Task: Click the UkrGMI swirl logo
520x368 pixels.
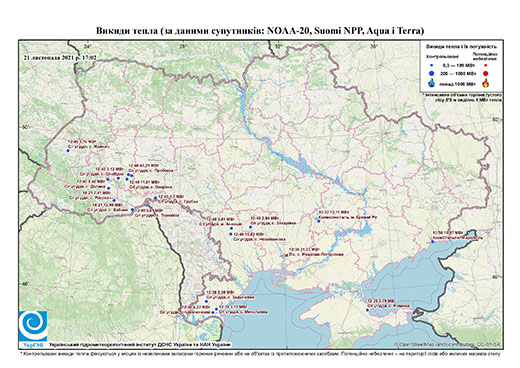Action: pos(33,326)
